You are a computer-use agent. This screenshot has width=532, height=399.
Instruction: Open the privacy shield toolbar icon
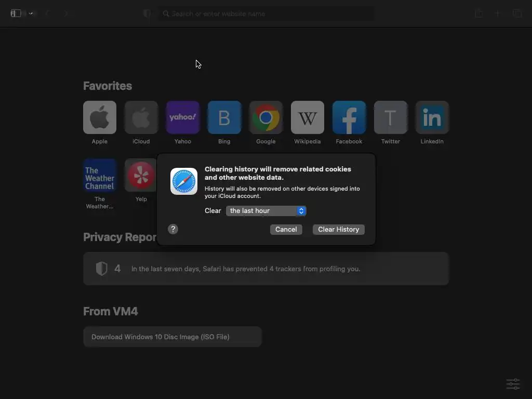coord(147,14)
